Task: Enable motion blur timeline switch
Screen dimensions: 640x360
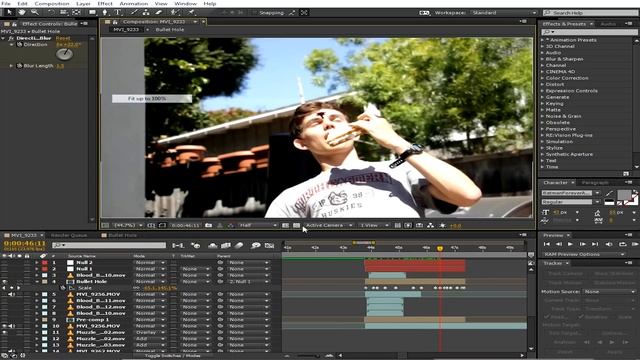Action: click(239, 245)
